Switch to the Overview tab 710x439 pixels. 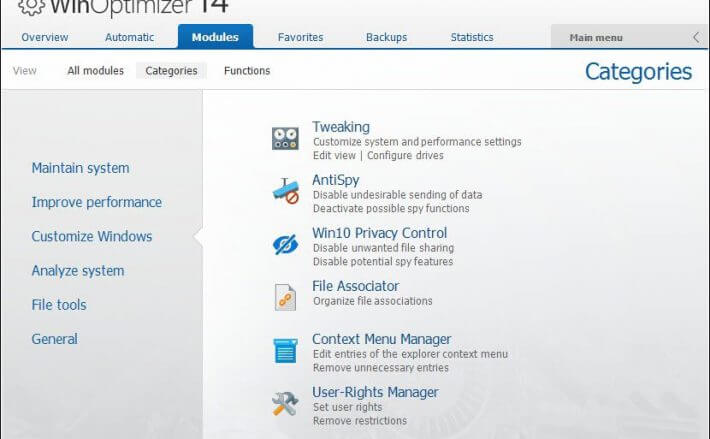(x=45, y=37)
